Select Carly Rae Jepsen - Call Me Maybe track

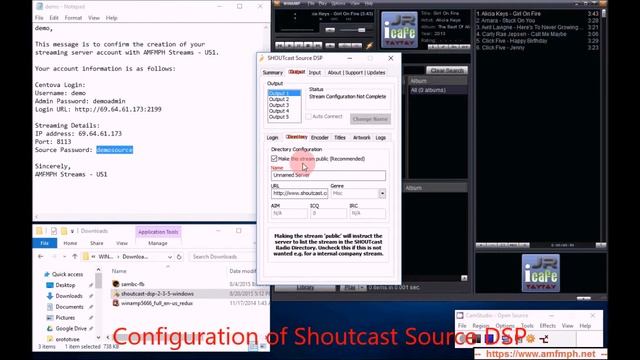[x=537, y=34]
